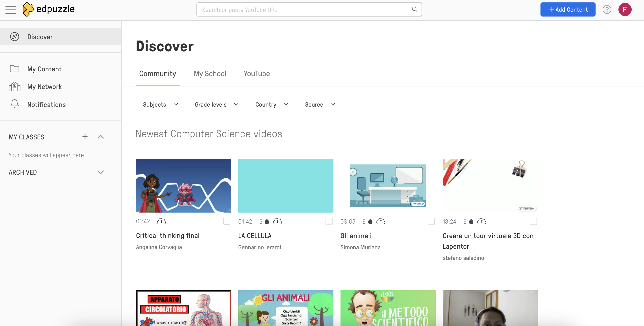Open My Network in sidebar

(44, 87)
